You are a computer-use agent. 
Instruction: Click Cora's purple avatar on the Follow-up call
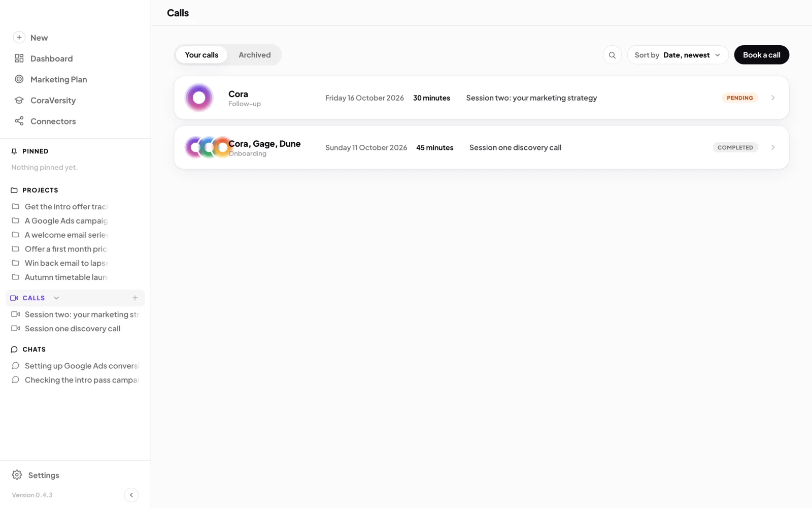[199, 98]
